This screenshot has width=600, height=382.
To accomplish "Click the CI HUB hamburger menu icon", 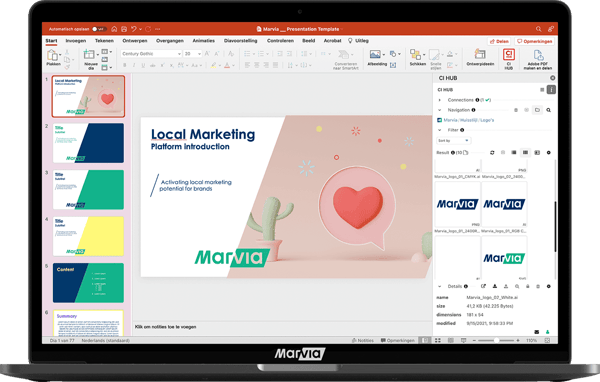I will tap(542, 90).
